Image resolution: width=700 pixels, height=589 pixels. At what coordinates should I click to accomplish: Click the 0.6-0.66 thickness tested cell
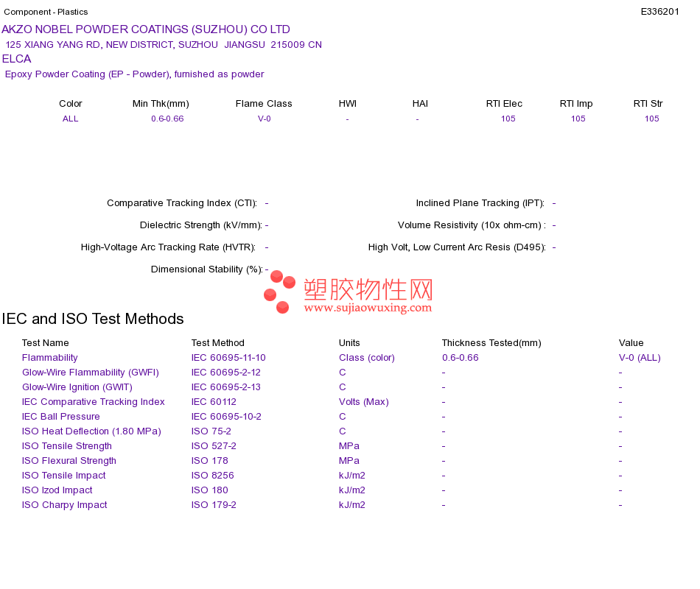pos(461,357)
